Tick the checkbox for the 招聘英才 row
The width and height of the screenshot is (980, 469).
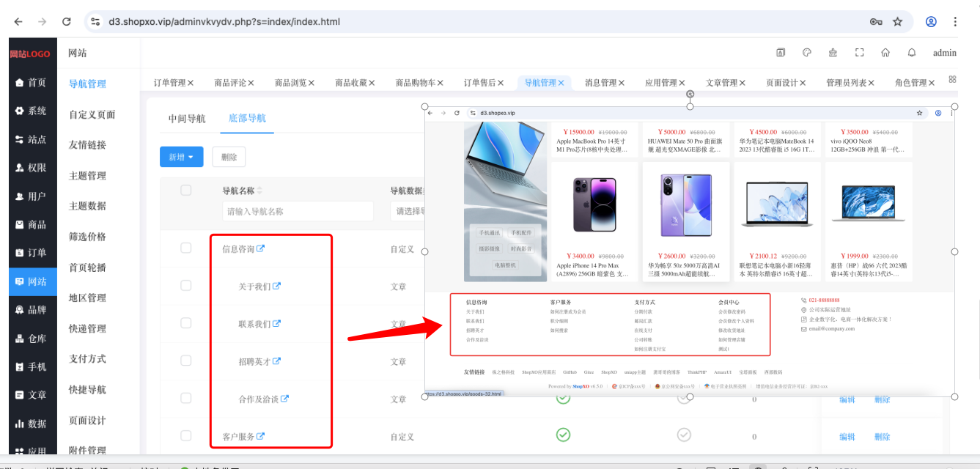[186, 361]
